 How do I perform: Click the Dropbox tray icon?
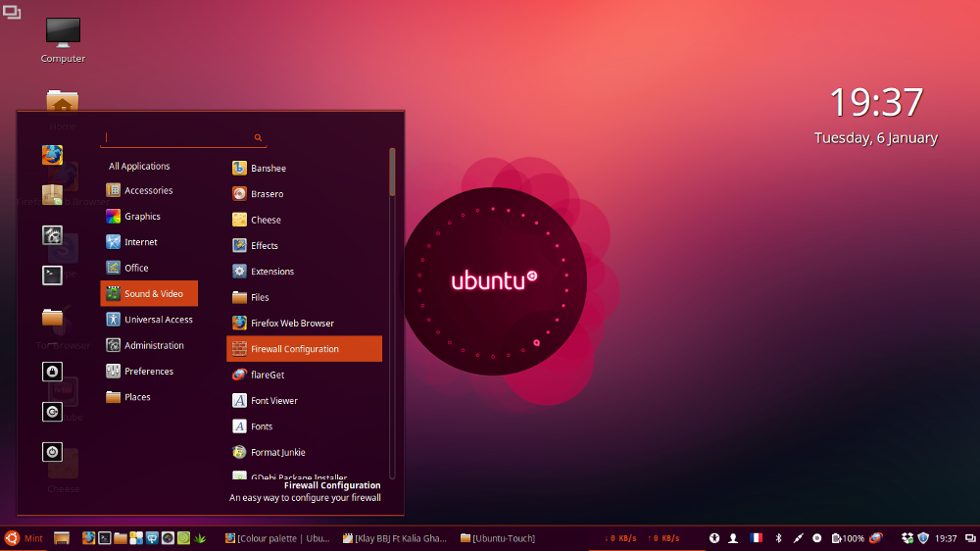(x=906, y=538)
